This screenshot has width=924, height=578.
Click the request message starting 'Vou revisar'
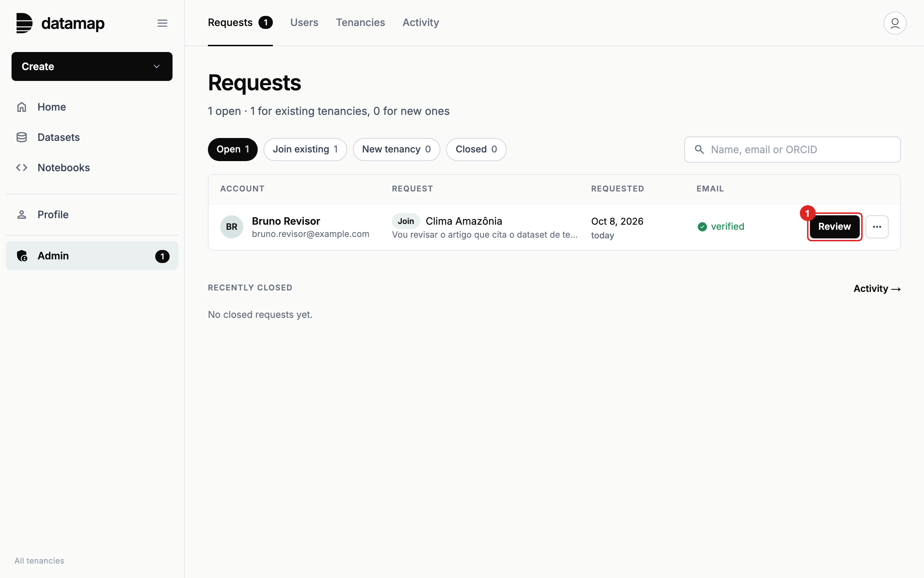(484, 235)
